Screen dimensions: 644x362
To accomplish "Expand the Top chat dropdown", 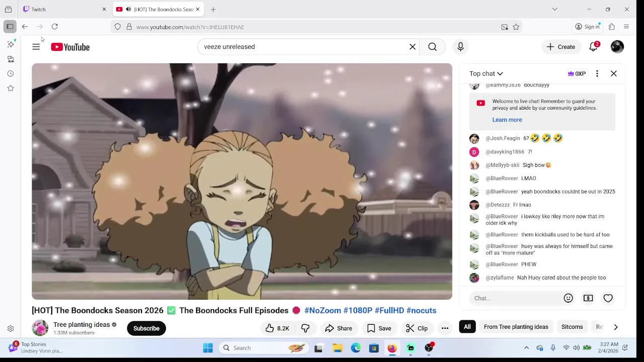I will [486, 73].
